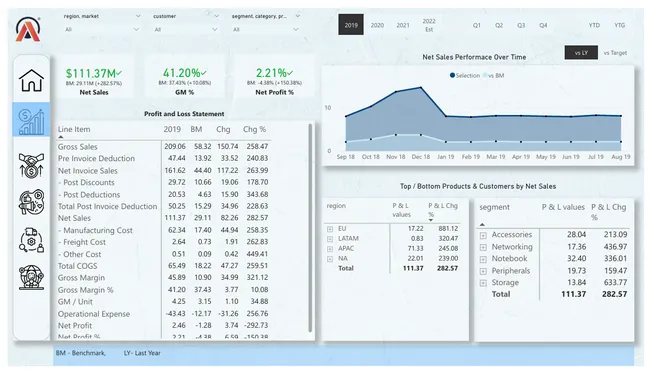
Task: Select the 2021 year button
Action: coord(403,25)
